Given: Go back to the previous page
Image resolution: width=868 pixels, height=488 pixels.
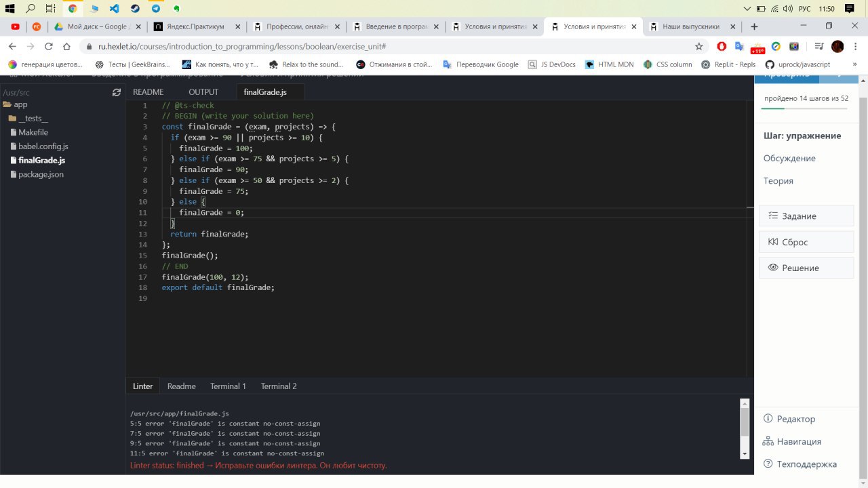Looking at the screenshot, I should pos(12,46).
